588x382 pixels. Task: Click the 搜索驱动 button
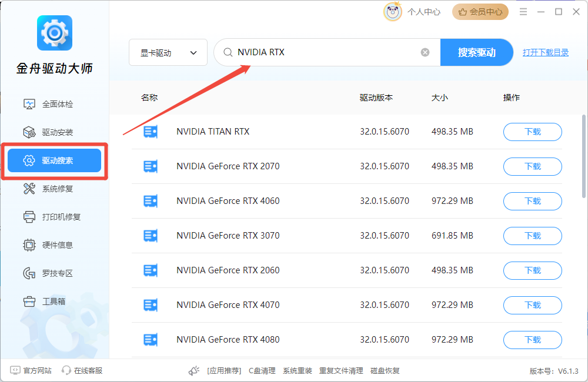pos(477,52)
